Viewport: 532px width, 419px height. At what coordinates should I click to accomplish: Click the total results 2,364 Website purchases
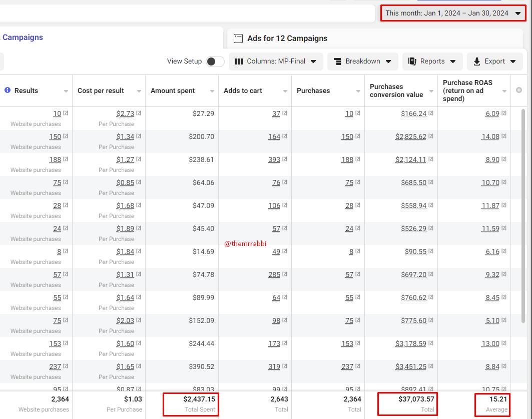(44, 404)
